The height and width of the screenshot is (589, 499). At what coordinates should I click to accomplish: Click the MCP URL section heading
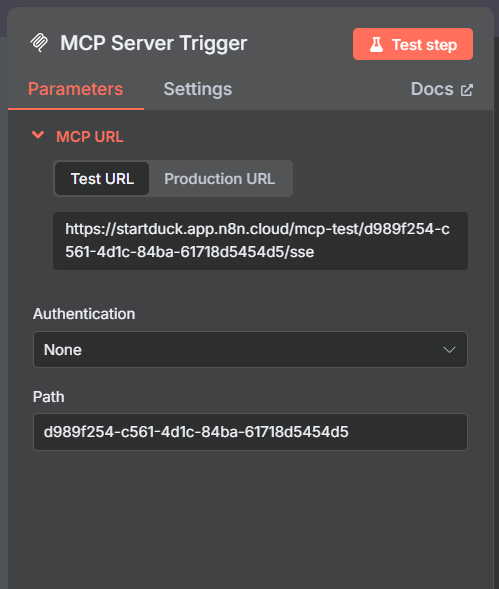(89, 137)
